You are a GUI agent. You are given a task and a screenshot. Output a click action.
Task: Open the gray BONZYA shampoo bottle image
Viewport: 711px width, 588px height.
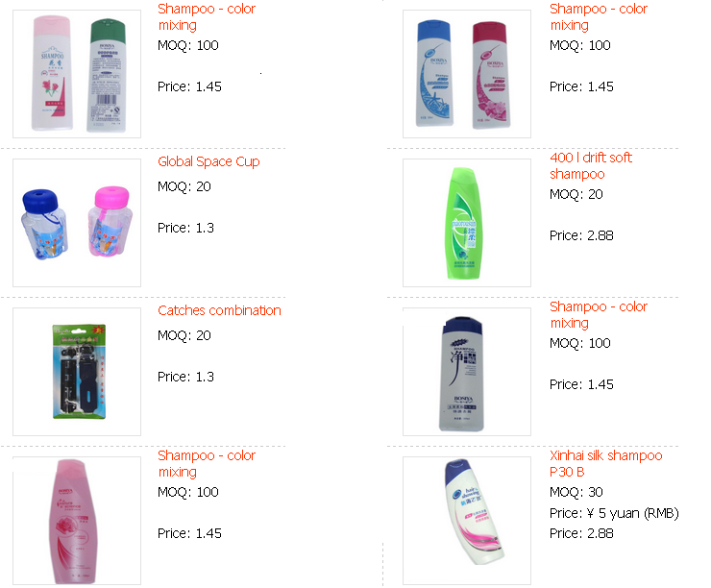[x=467, y=372]
